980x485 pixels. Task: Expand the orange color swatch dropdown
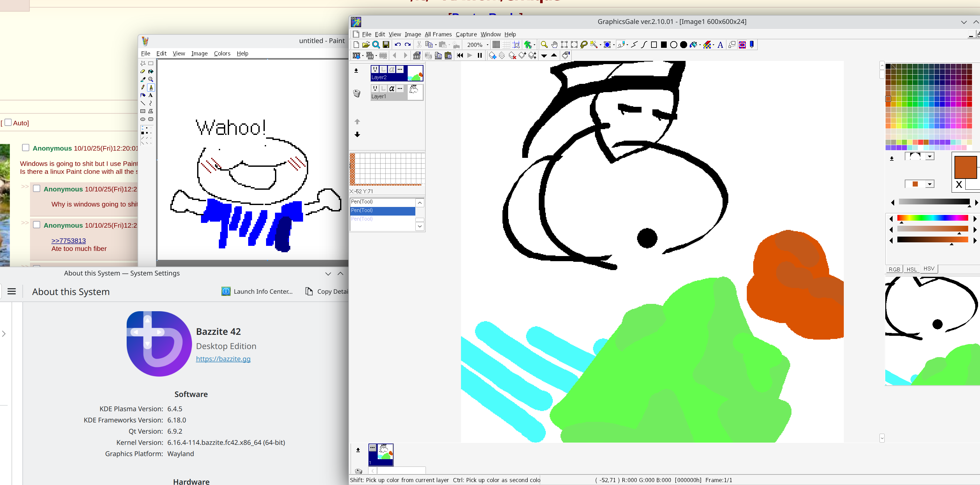930,184
